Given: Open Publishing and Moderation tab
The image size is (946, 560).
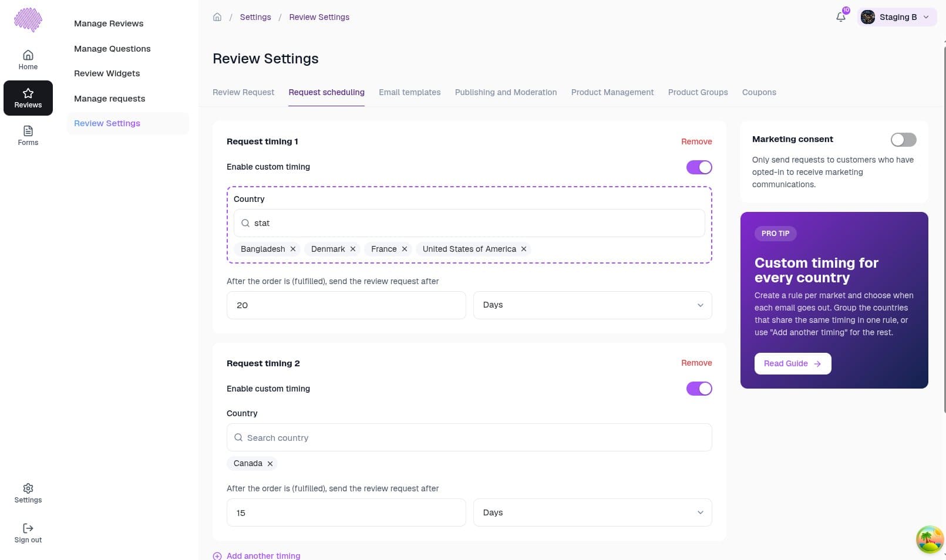Looking at the screenshot, I should click(x=506, y=92).
